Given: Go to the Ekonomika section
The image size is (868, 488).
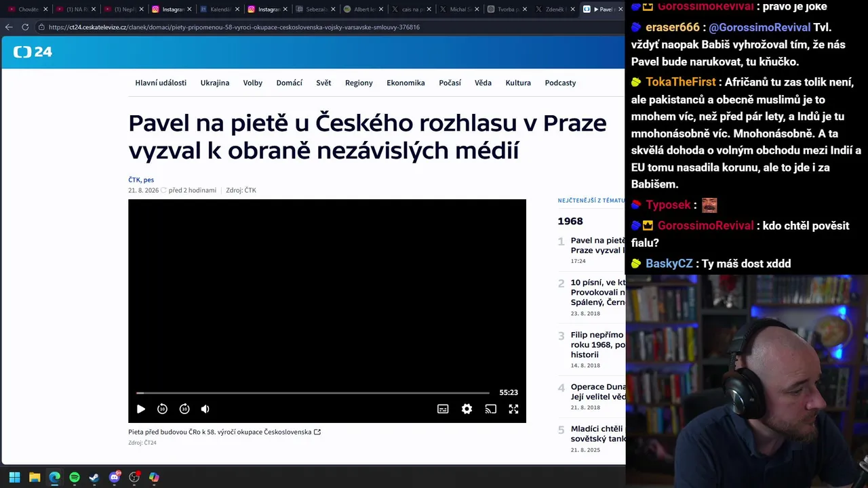Looking at the screenshot, I should 406,83.
